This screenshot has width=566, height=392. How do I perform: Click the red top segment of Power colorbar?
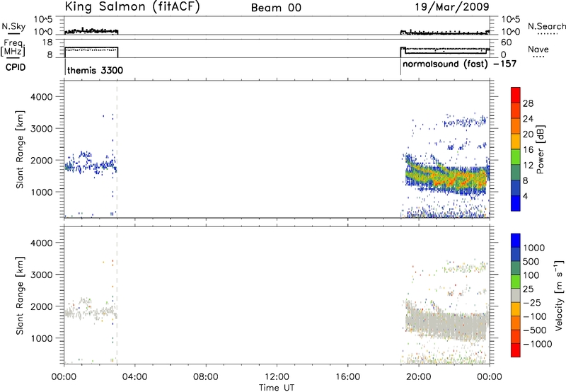coord(516,95)
